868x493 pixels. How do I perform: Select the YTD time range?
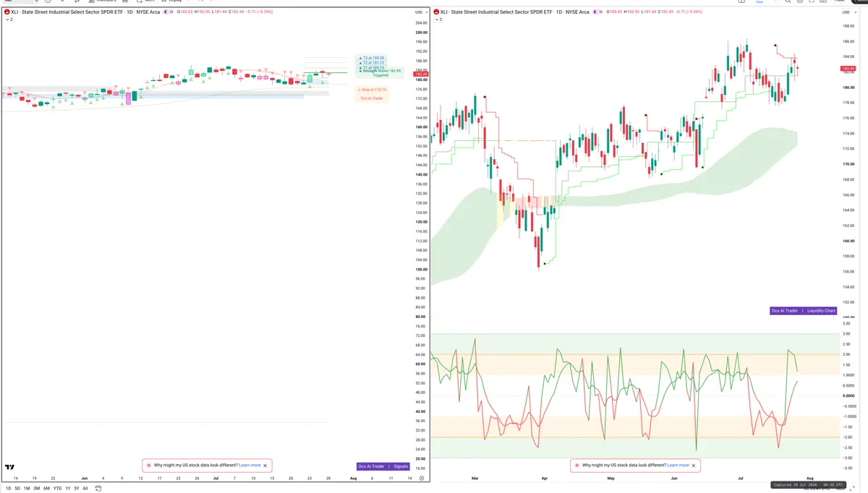(57, 489)
